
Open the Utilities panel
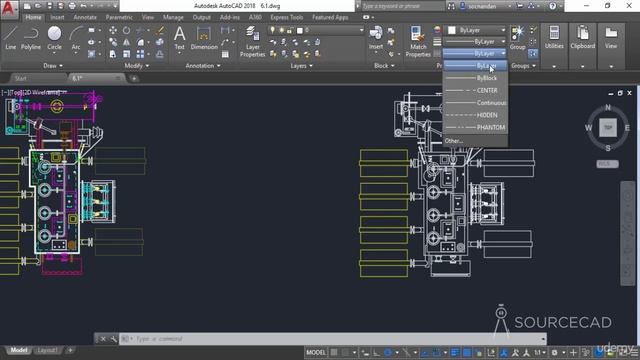click(x=554, y=38)
